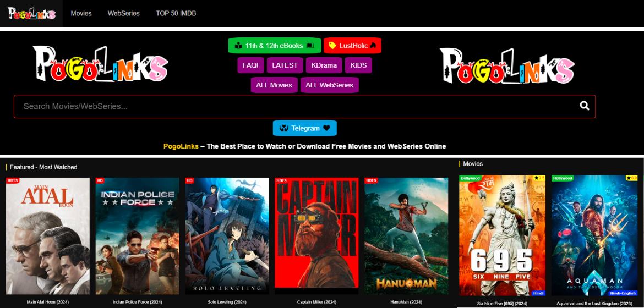Open the 11th & 12th eBooks button

click(x=274, y=46)
